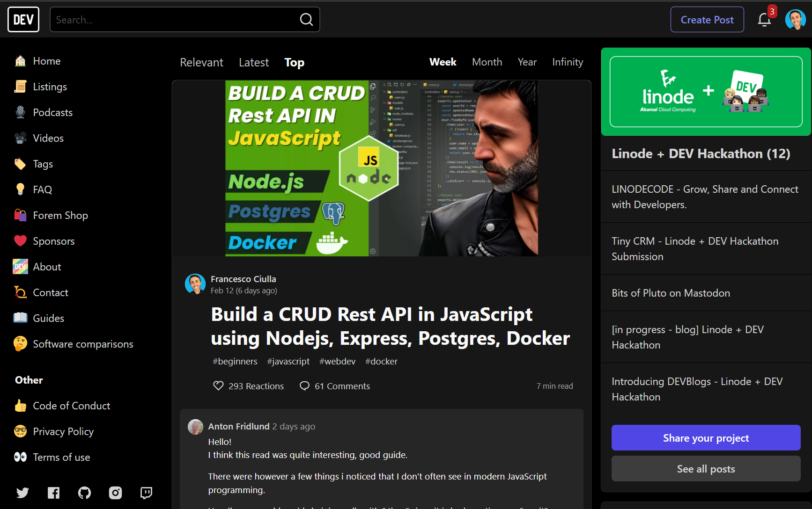Open the [in progress - blog] Linode post
Screen dimensions: 812x509
click(x=706, y=337)
